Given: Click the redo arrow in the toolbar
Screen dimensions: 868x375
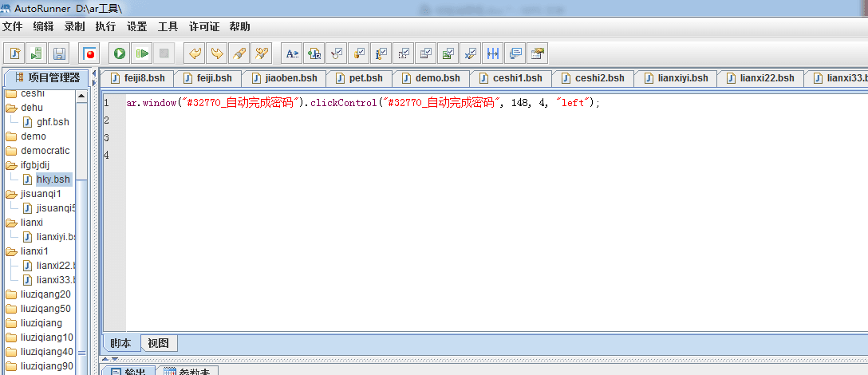Looking at the screenshot, I should coord(216,53).
